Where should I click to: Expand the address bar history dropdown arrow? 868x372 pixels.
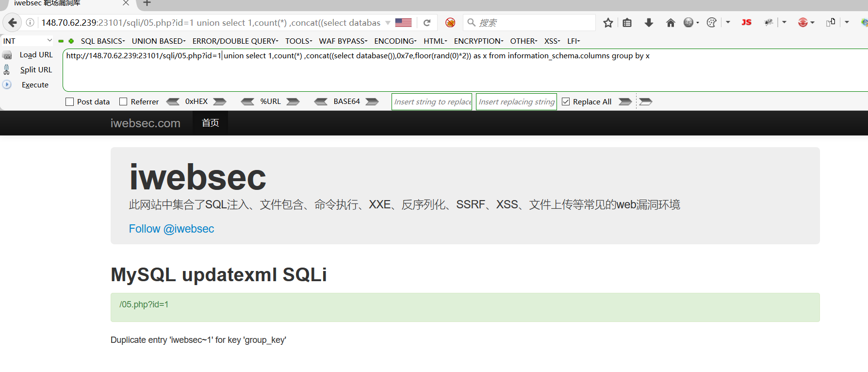click(388, 23)
